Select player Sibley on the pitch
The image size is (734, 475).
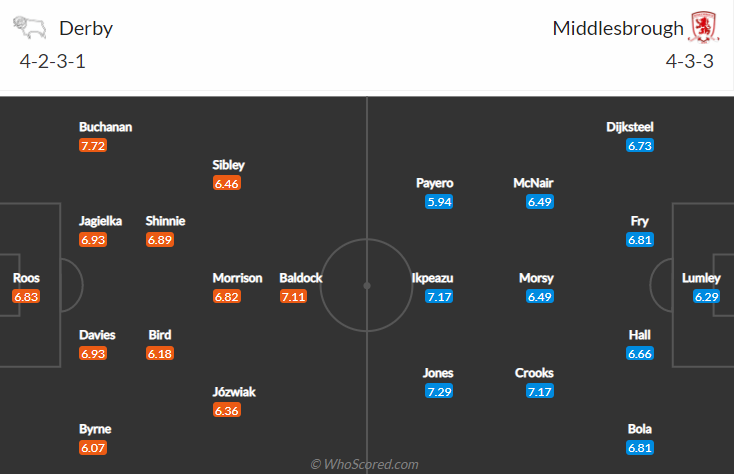pyautogui.click(x=228, y=165)
